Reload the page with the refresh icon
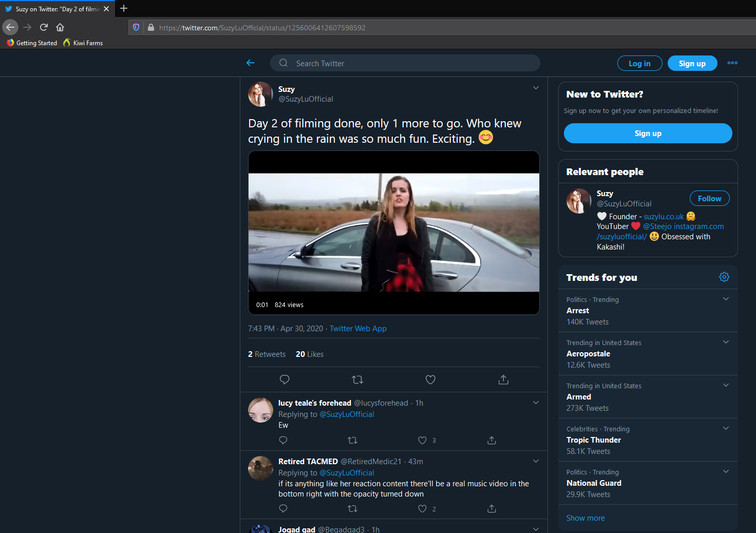The height and width of the screenshot is (533, 756). pos(44,27)
